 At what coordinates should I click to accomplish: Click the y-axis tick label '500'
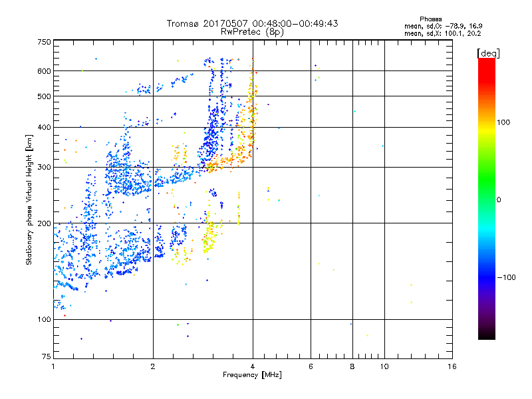45,96
